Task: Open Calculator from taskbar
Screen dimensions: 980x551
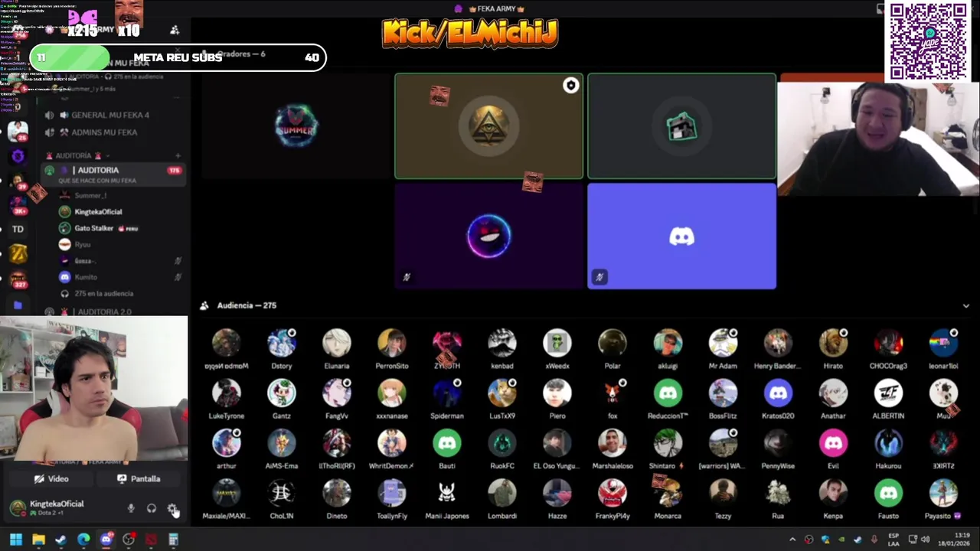Action: pos(173,540)
